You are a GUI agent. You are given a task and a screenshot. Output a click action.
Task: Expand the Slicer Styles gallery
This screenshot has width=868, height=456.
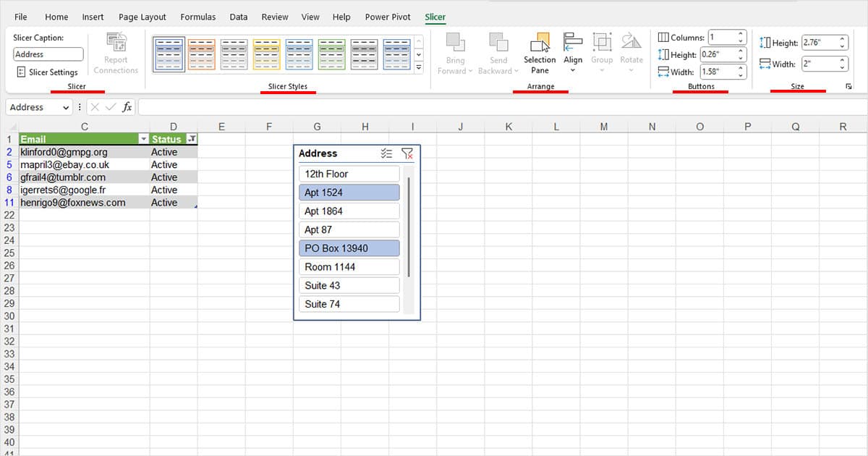418,66
